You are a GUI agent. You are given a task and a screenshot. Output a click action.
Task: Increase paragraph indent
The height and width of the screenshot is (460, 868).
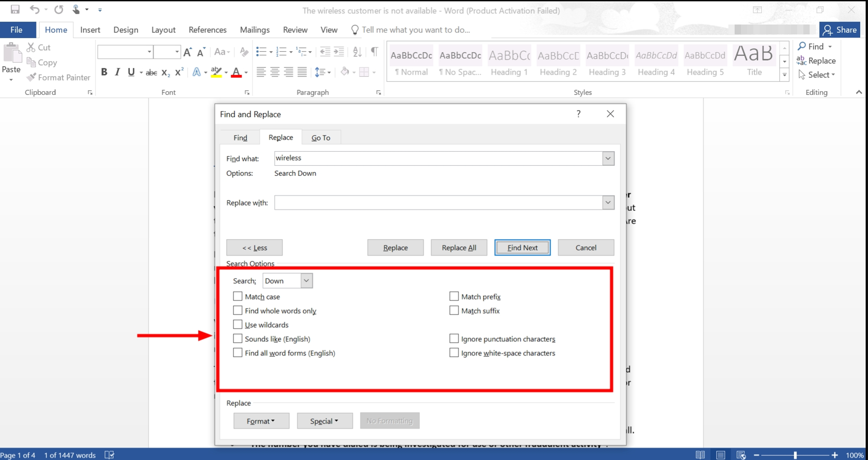click(x=339, y=52)
